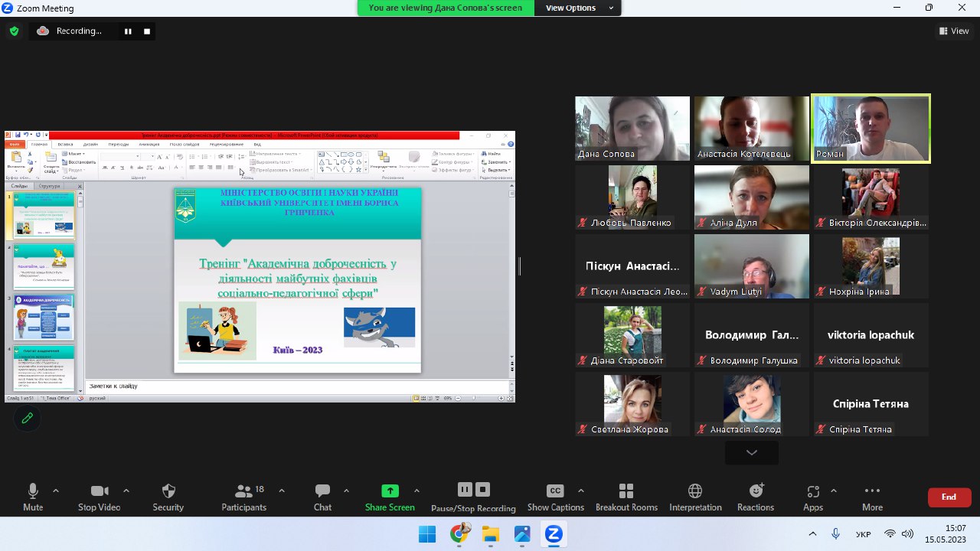980x551 pixels.
Task: Toggle Show Captions
Action: pyautogui.click(x=555, y=497)
